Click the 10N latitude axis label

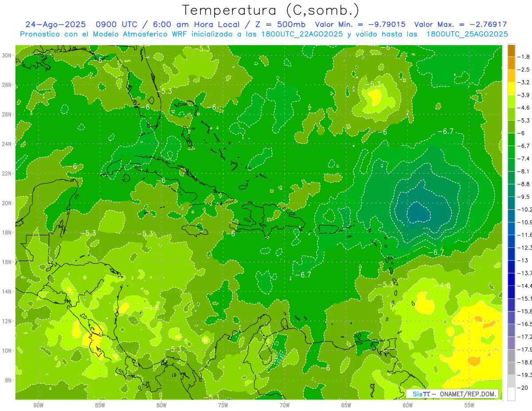coord(8,350)
